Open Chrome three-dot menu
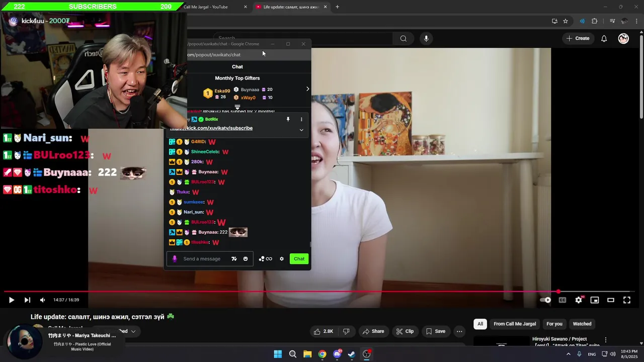Screen dimensions: 644x362 click(637, 21)
